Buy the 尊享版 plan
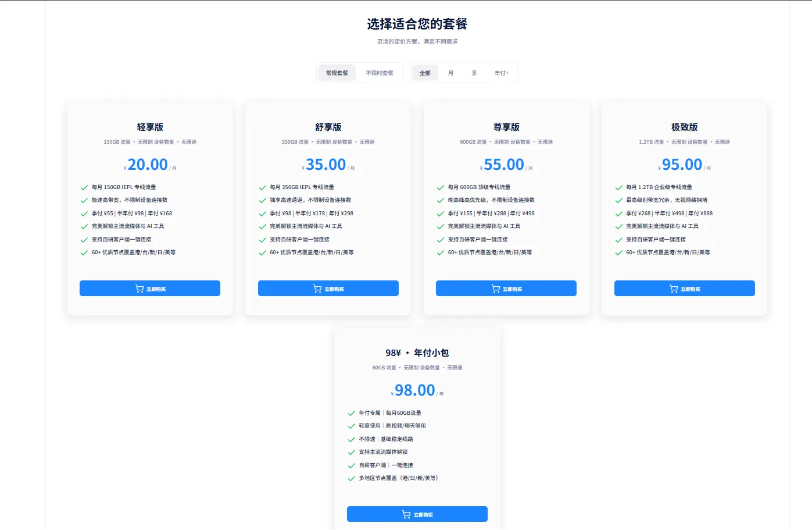 [x=506, y=289]
